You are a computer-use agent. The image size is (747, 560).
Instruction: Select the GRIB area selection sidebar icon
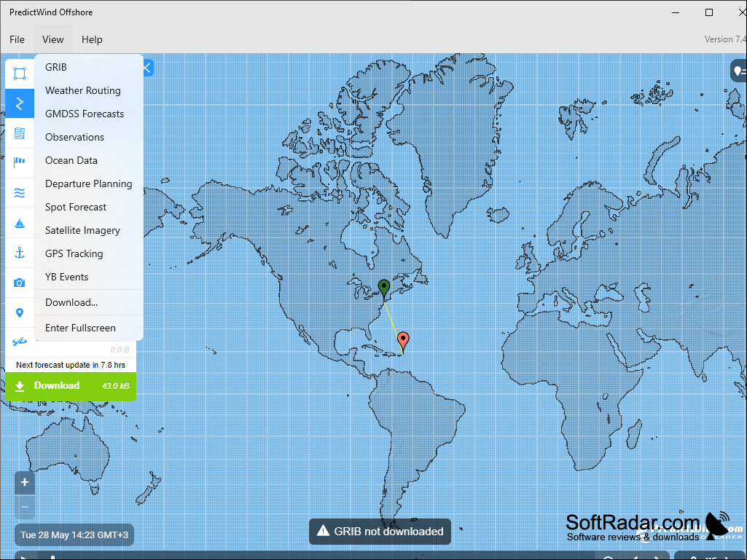20,74
